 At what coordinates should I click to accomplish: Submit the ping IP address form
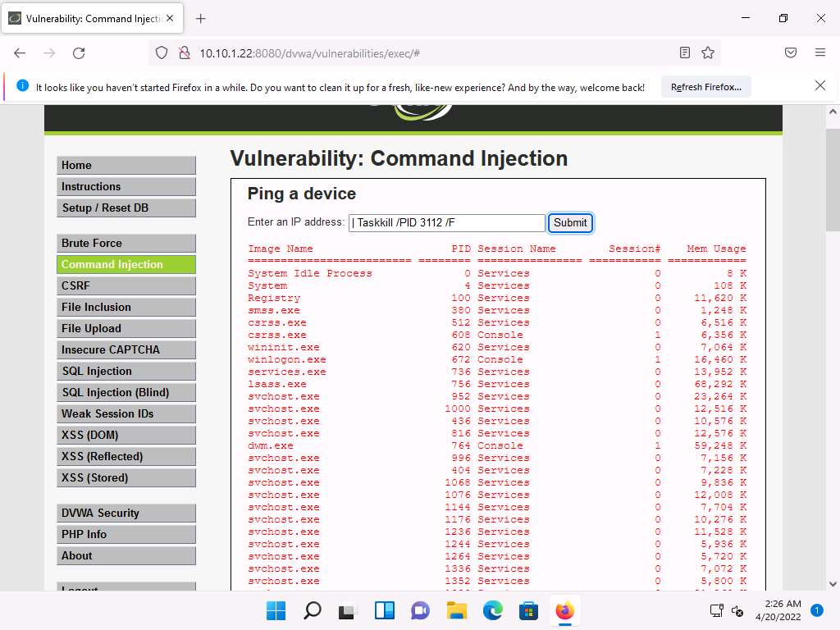pyautogui.click(x=569, y=222)
